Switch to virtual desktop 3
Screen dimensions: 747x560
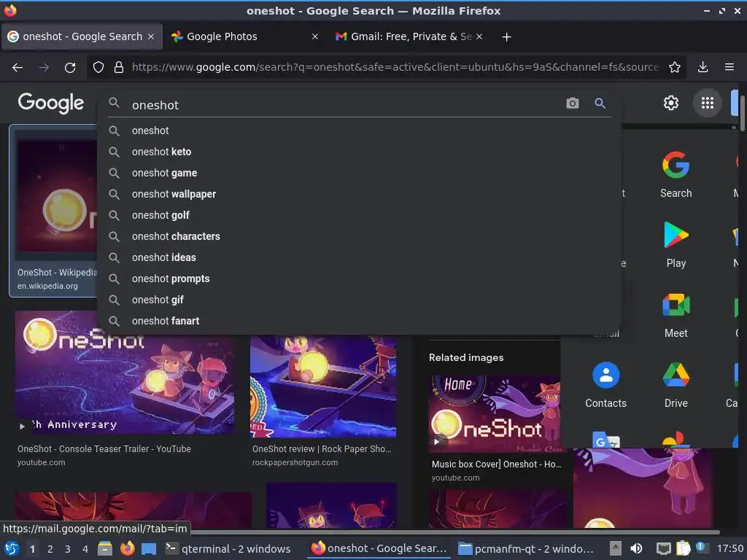(x=68, y=549)
